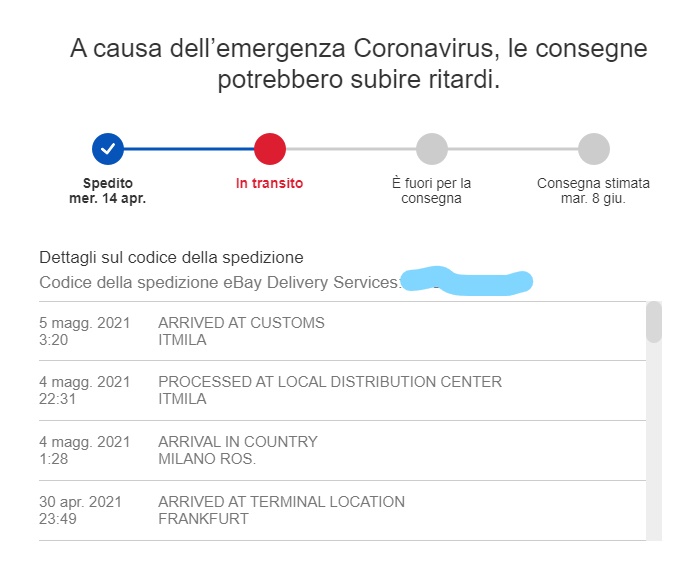Click the redacted eBay Delivery Services tracking code
Image resolution: width=692 pixels, height=568 pixels.
[467, 281]
